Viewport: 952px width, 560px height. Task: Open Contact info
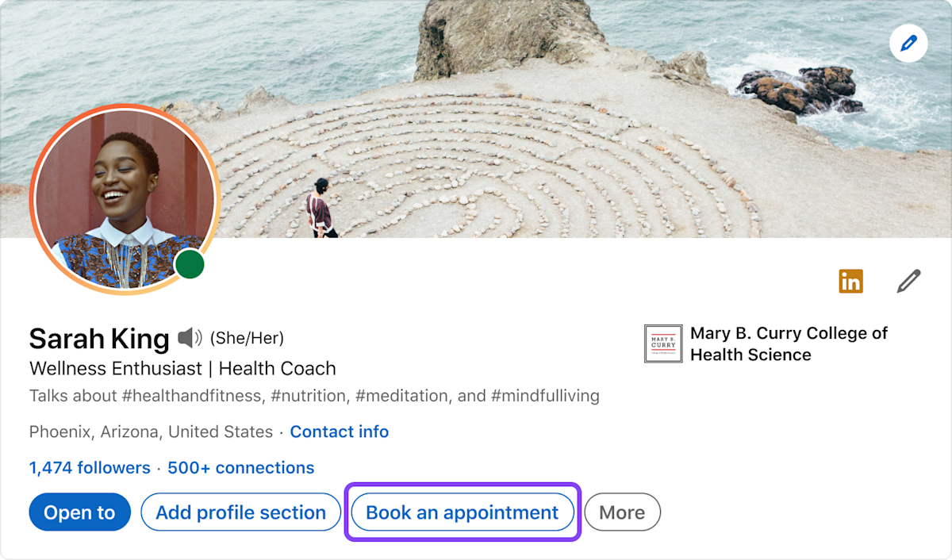(x=340, y=432)
